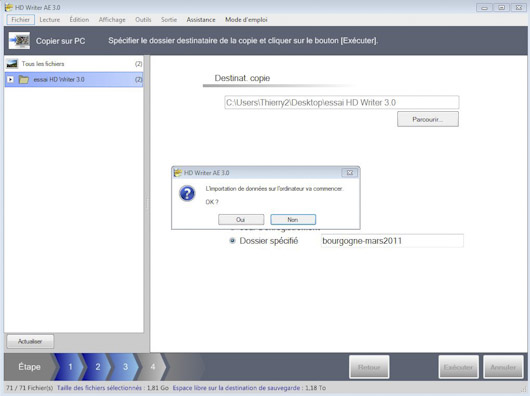Screen dimensions: 530x396
Task: Click the 71 / 71 Fichier(s) status text
Action: click(29, 388)
